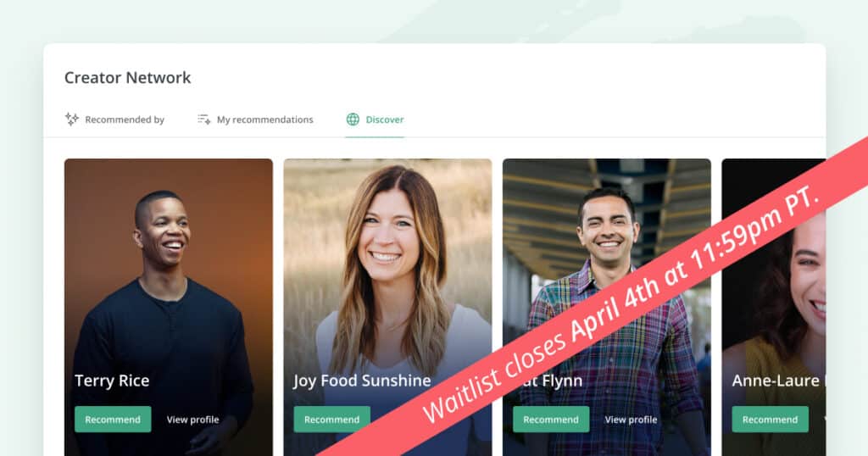868x456 pixels.
Task: Recommend Anne-Laure creator
Action: click(770, 420)
